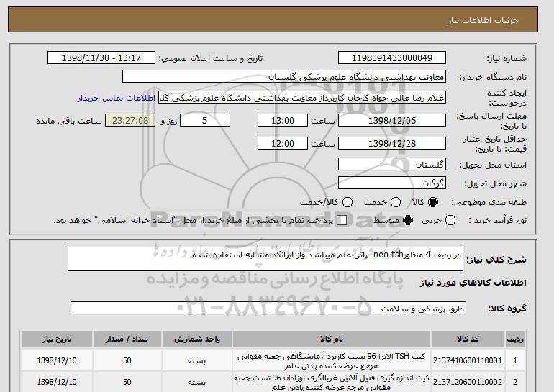Click the quantity 50 in row 2
The image size is (554, 392).
(x=127, y=382)
